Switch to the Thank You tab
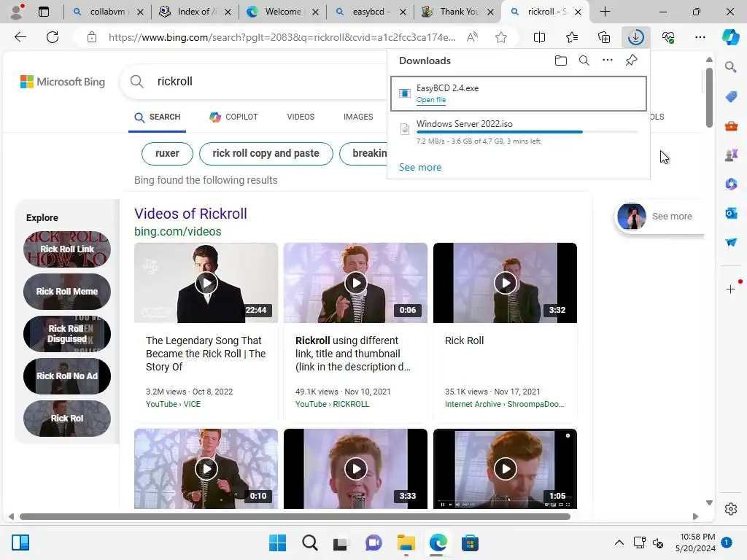Screen dimensions: 747x560 pos(458,12)
